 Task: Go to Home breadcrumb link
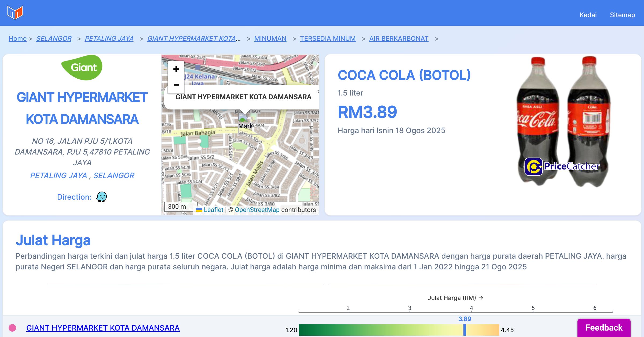(17, 39)
